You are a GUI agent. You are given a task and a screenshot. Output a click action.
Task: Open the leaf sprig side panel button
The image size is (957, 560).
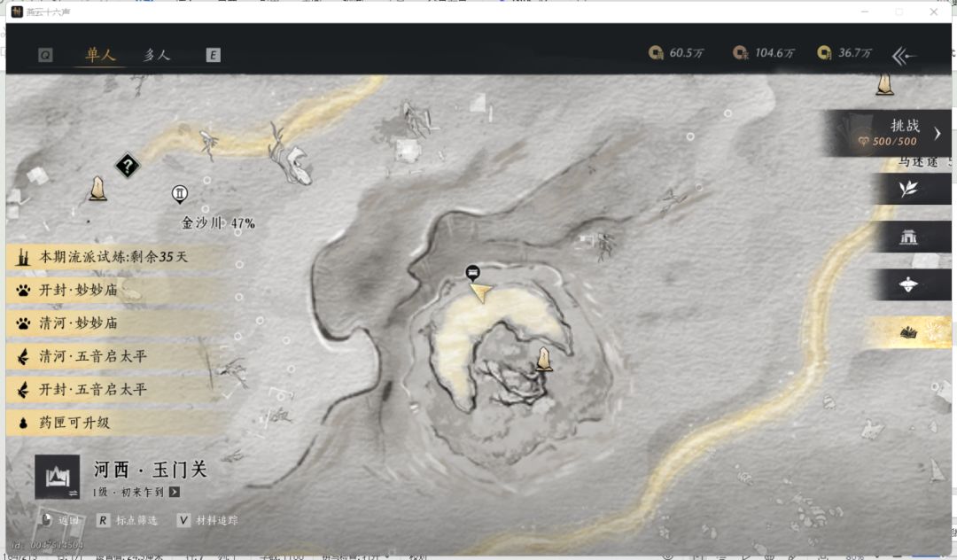[908, 189]
